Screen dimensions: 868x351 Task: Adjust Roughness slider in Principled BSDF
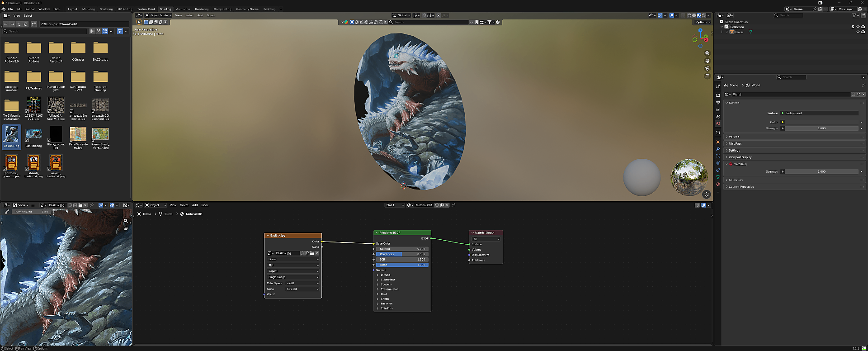(402, 254)
